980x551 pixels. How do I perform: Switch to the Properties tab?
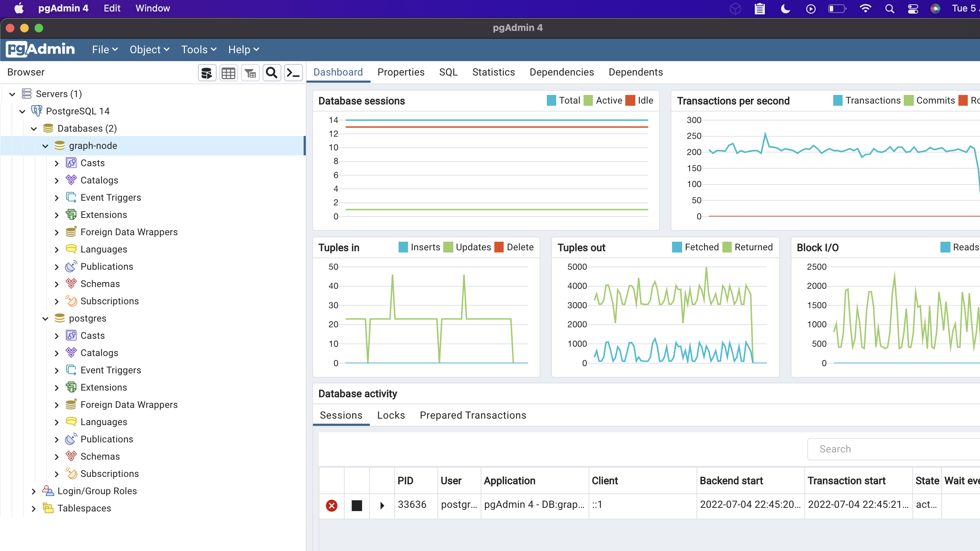[400, 72]
